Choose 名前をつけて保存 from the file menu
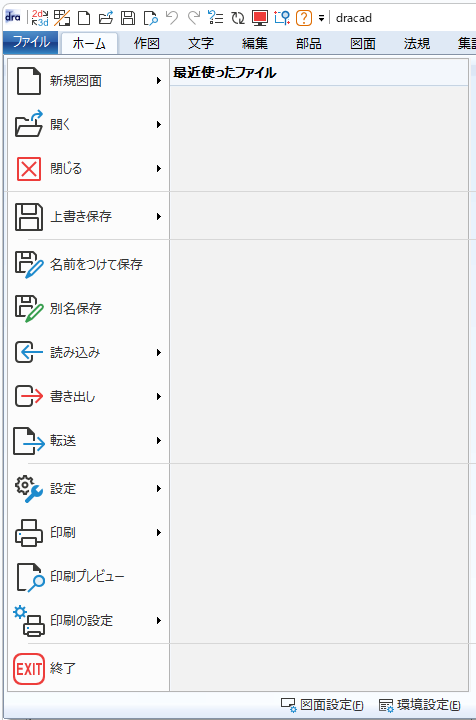Image resolution: width=476 pixels, height=720 pixels. [88, 264]
